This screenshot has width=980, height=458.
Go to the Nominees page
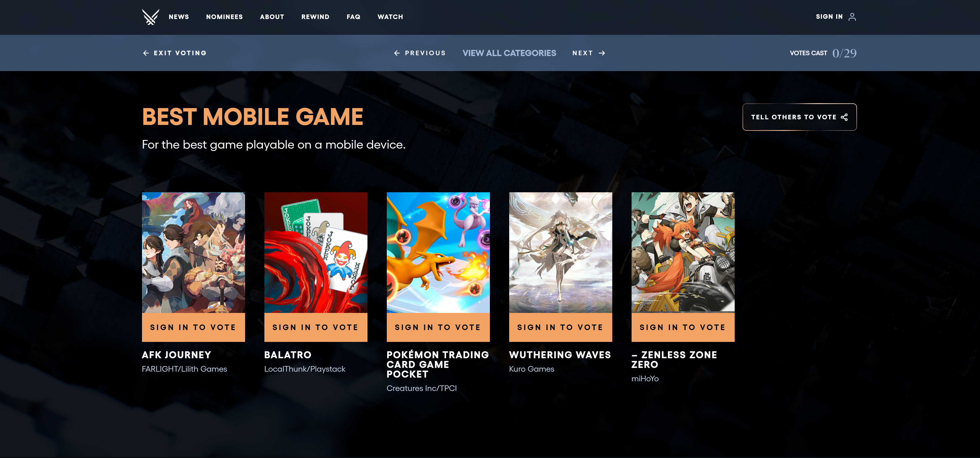click(x=224, y=17)
